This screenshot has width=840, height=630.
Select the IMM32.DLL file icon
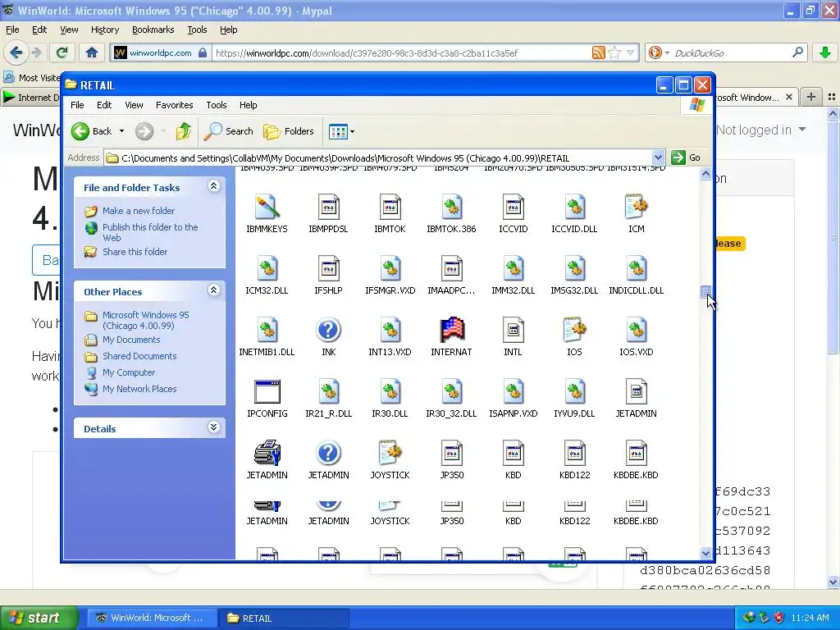click(514, 269)
